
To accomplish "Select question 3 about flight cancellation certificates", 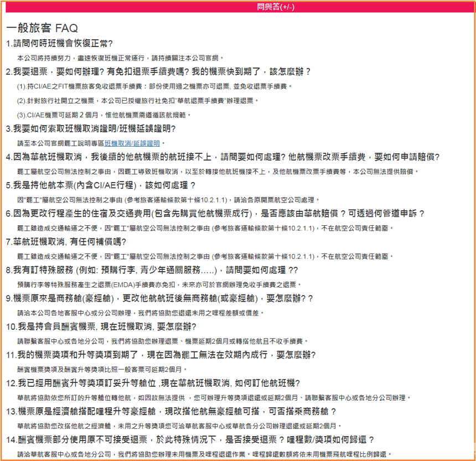I will coord(91,129).
